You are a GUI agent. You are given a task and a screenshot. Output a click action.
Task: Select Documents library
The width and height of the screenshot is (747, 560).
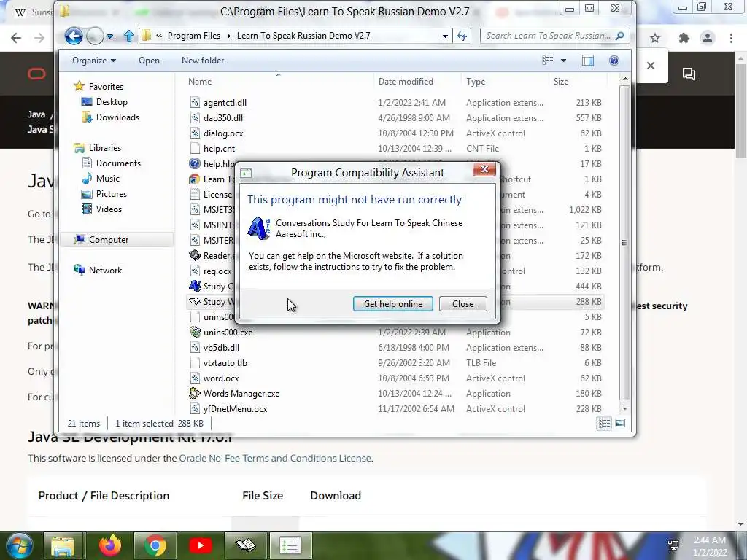tap(111, 163)
